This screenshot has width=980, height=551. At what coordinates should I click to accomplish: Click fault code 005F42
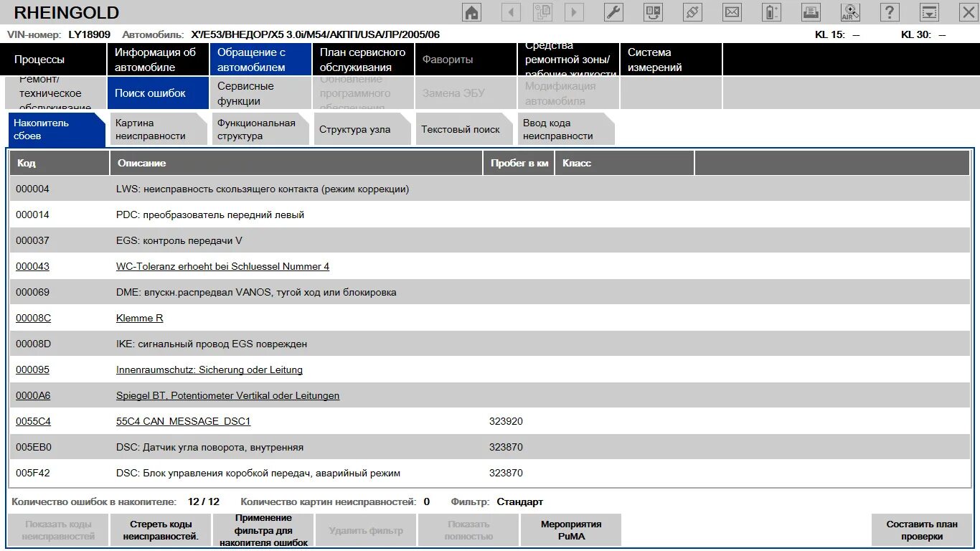pos(33,473)
